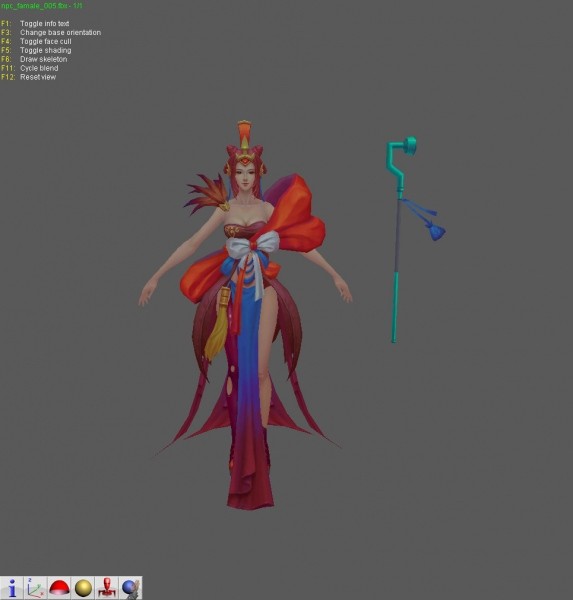The height and width of the screenshot is (600, 573).
Task: Select the red hemisphere face cull icon
Action: click(59, 588)
